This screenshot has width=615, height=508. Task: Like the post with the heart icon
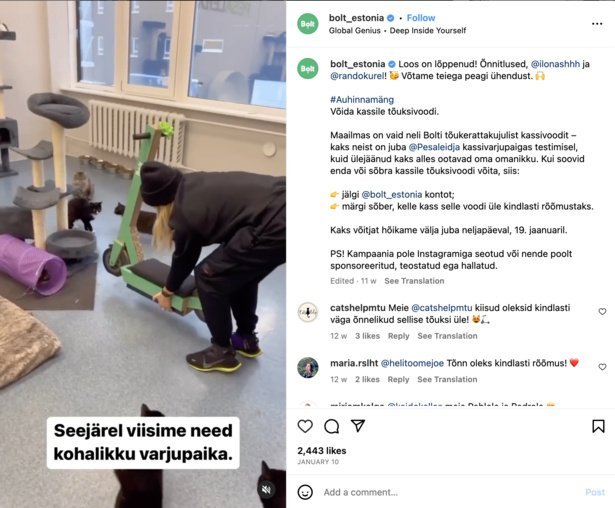coord(305,426)
